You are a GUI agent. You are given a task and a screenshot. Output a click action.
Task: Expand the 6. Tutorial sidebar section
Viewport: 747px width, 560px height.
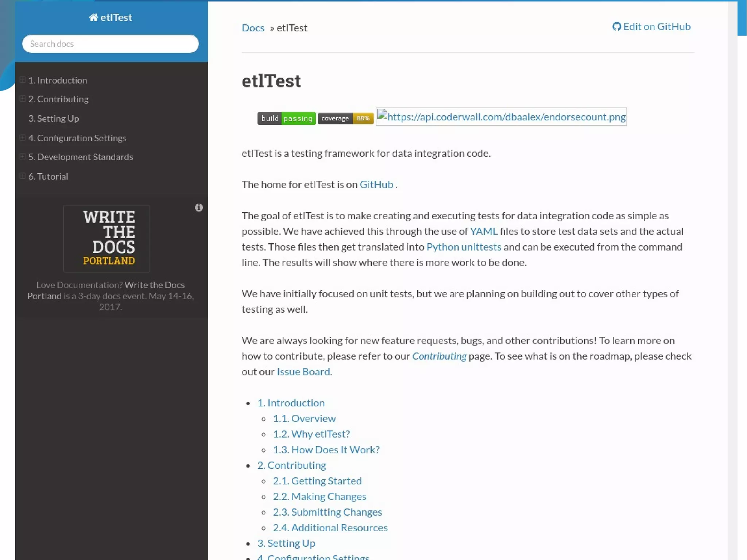click(23, 176)
